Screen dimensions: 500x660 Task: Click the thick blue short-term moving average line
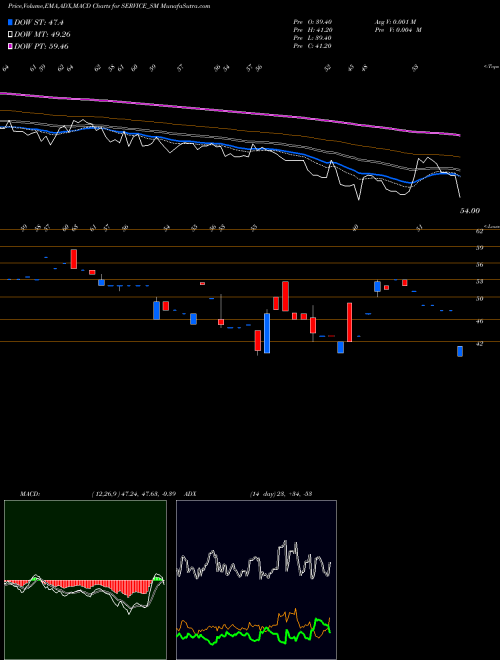(229, 146)
